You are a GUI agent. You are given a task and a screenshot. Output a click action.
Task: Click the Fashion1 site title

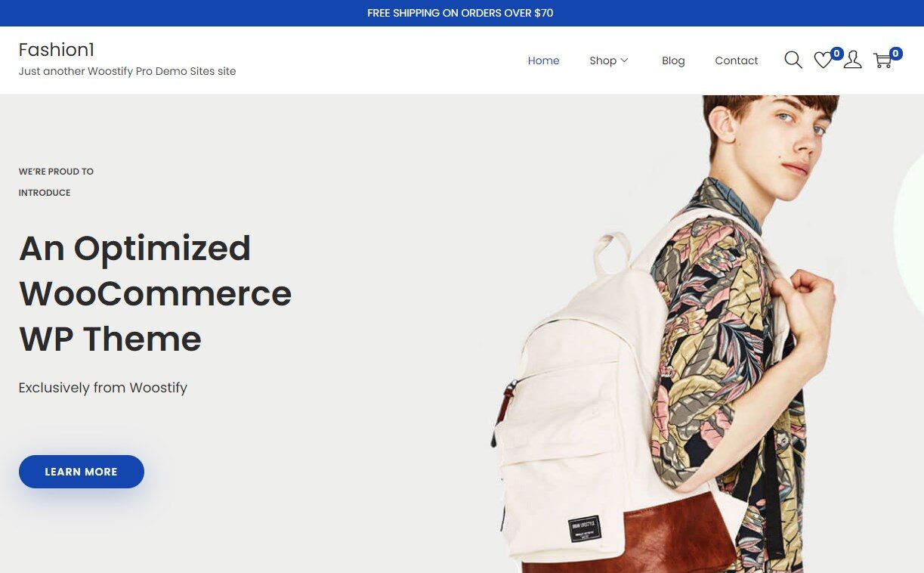tap(57, 50)
